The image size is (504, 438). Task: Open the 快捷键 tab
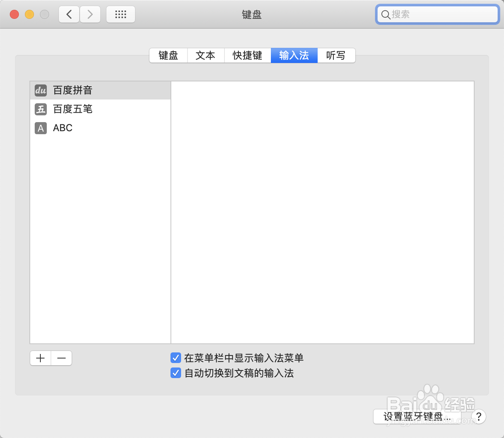tap(247, 55)
